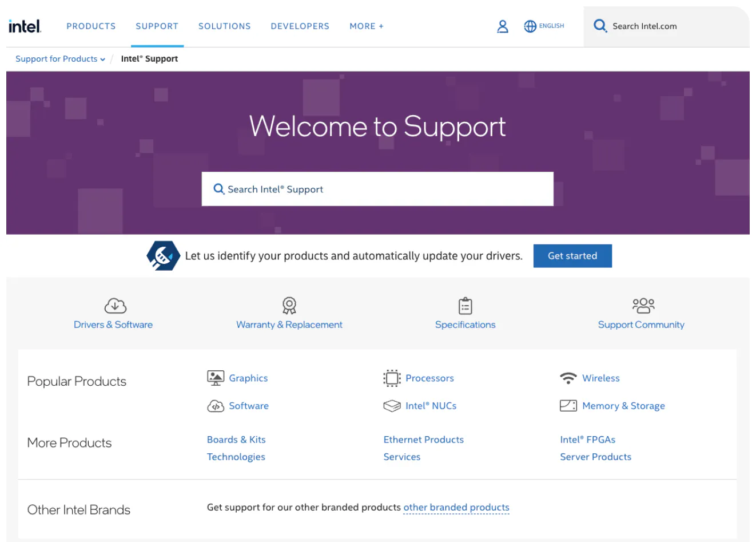Focus the Search Intel Support field
756x542 pixels.
(x=377, y=189)
